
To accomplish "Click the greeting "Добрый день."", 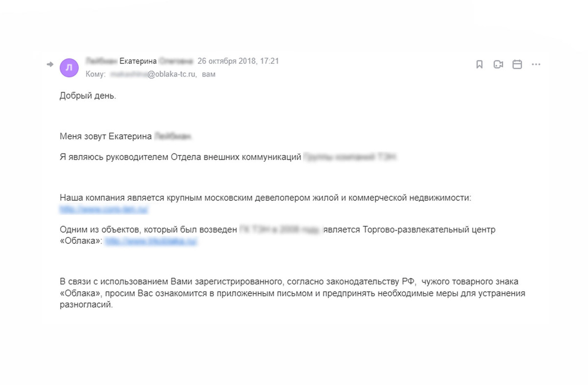I will click(x=88, y=96).
